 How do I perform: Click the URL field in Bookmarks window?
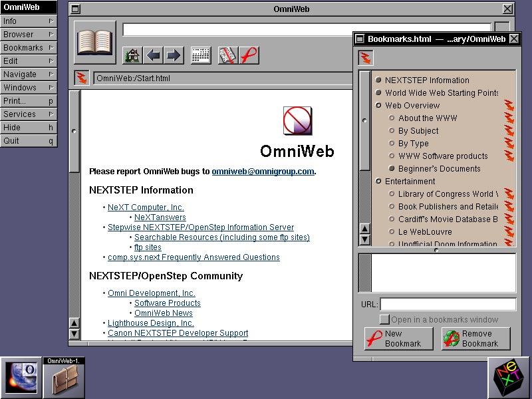[448, 304]
